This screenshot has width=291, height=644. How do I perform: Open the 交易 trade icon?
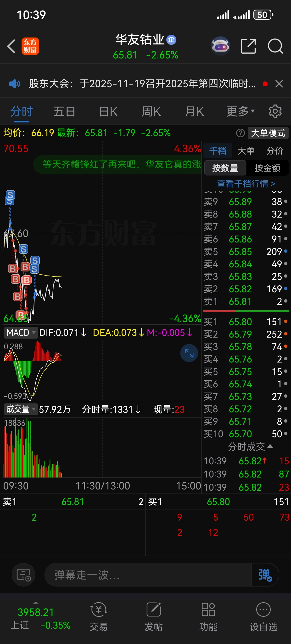click(x=99, y=616)
